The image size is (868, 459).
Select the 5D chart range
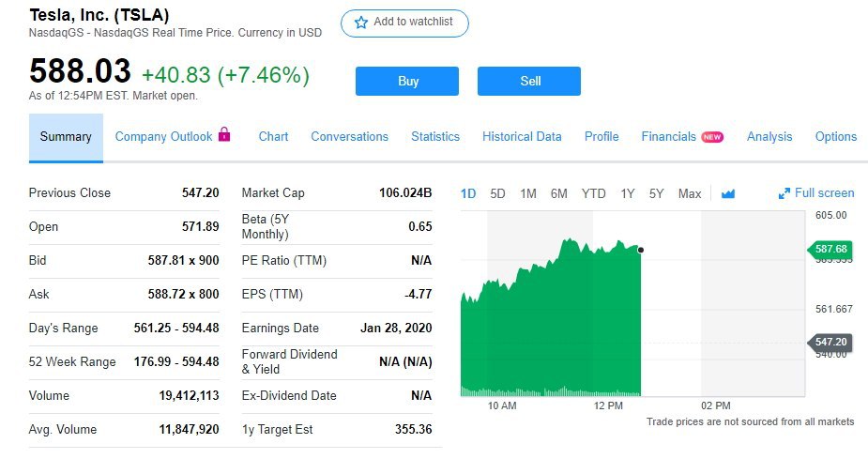497,193
